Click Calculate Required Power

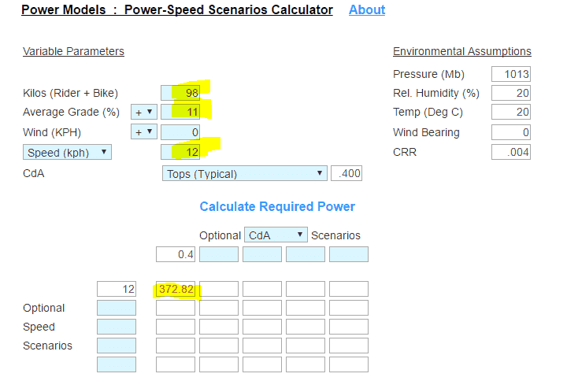[277, 206]
